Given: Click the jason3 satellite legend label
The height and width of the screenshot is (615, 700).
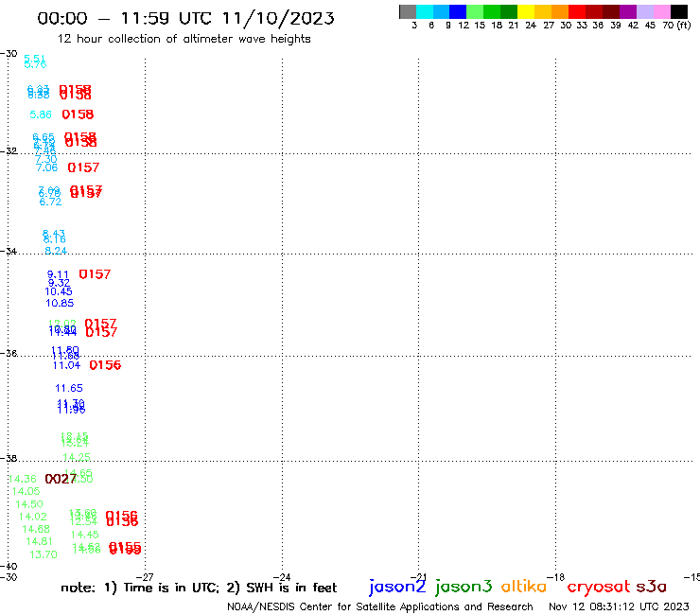Looking at the screenshot, I should click(464, 587).
